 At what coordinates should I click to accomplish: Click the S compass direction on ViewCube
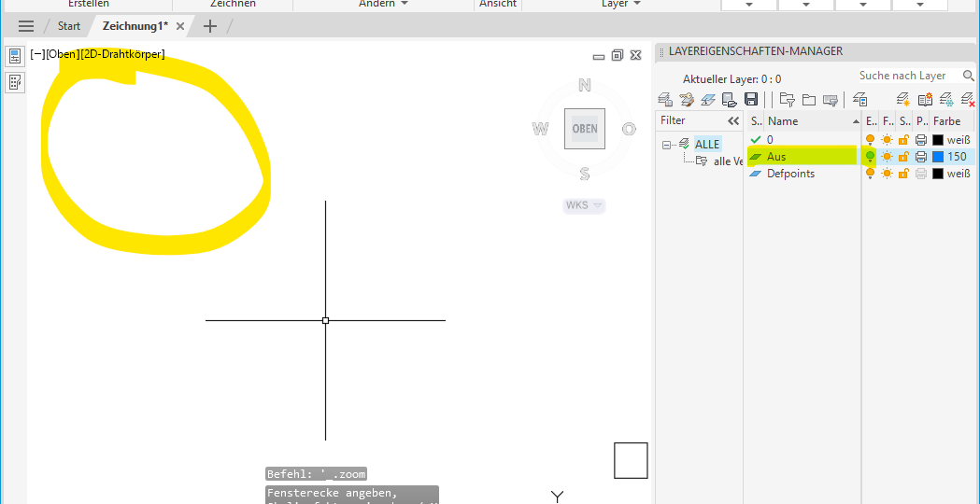(x=585, y=174)
